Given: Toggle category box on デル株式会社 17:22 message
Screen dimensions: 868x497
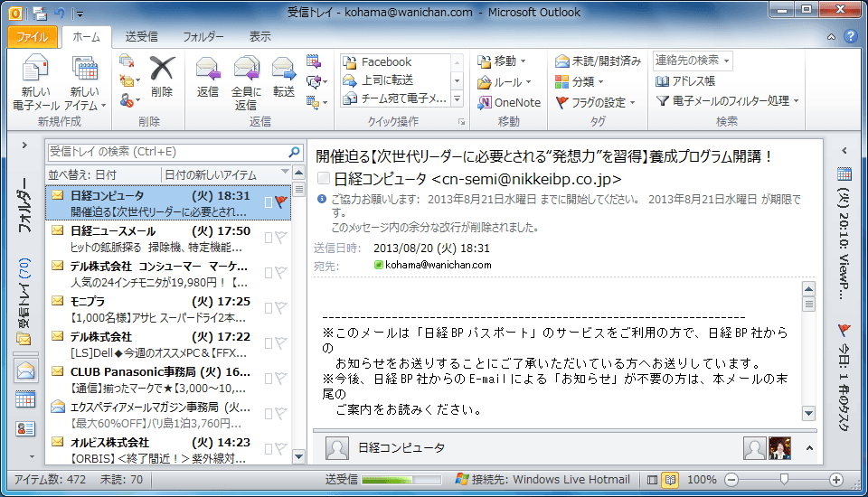Looking at the screenshot, I should (x=269, y=343).
